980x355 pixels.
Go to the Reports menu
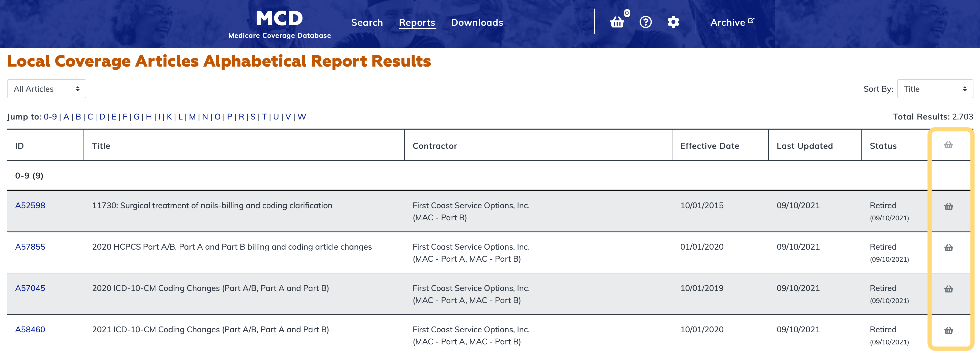pyautogui.click(x=417, y=22)
